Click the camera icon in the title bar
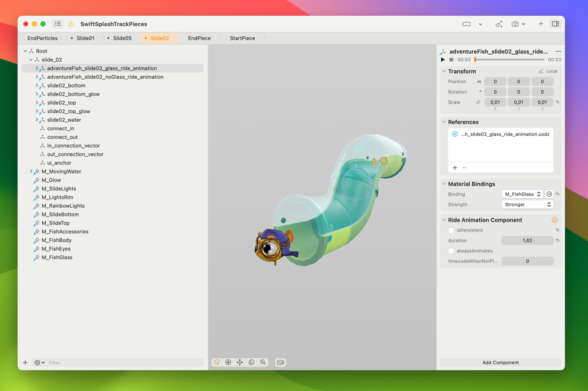 515,24
